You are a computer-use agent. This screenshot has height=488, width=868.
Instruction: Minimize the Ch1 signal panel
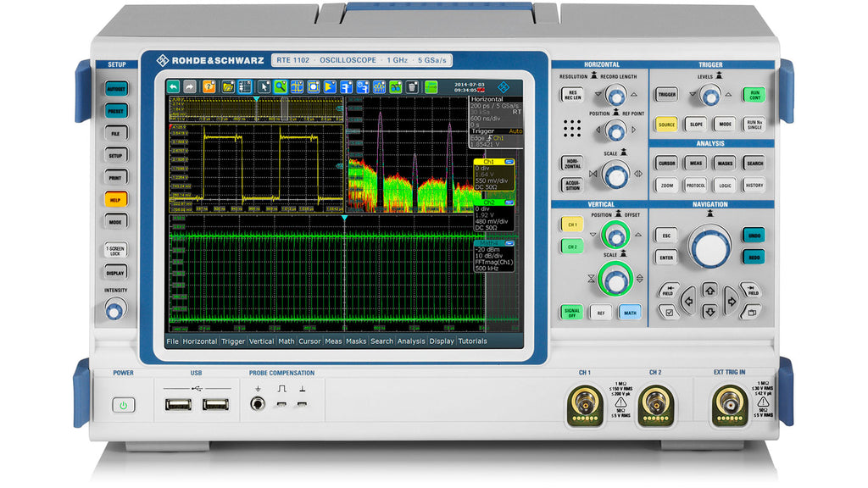pyautogui.click(x=509, y=162)
